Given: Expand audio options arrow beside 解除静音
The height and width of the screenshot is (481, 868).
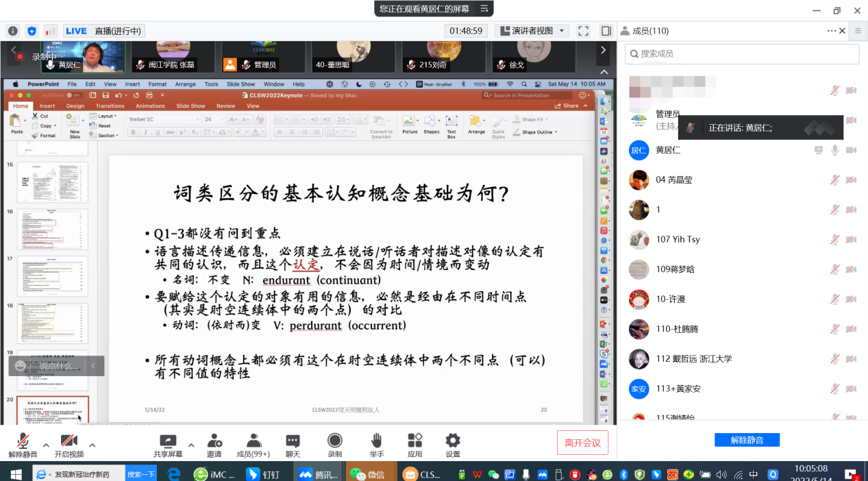Looking at the screenshot, I should (x=47, y=445).
